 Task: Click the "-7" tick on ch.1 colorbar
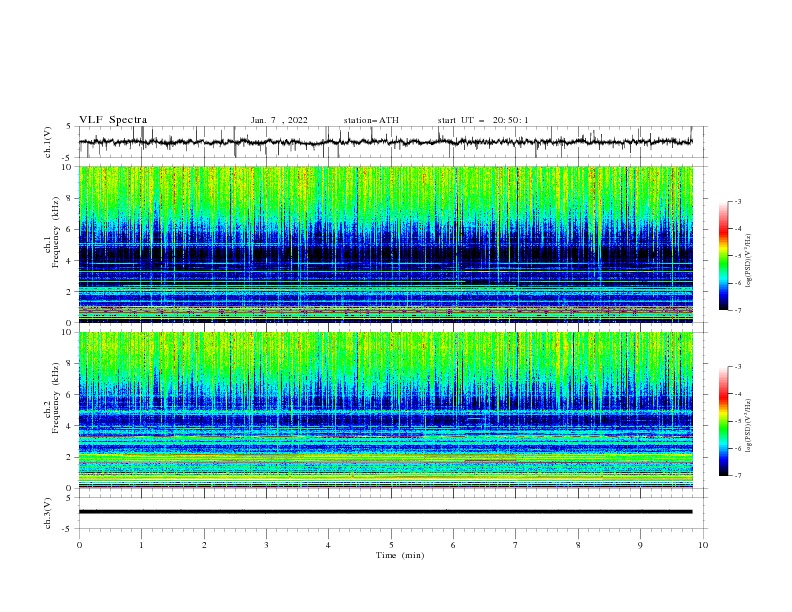tap(737, 310)
